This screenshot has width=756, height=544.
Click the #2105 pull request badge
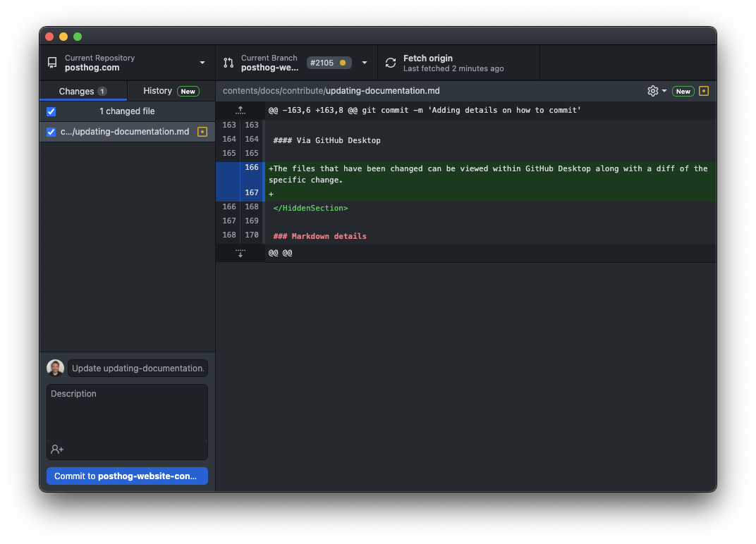329,62
